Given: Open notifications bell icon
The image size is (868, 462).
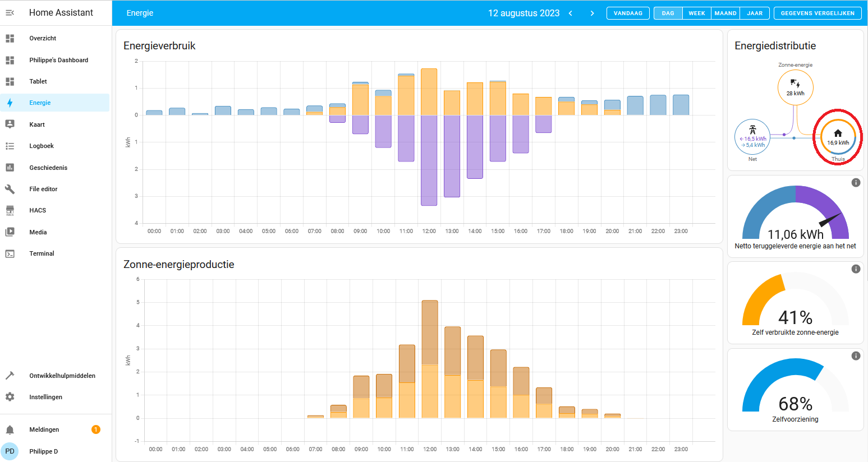Looking at the screenshot, I should click(x=10, y=429).
